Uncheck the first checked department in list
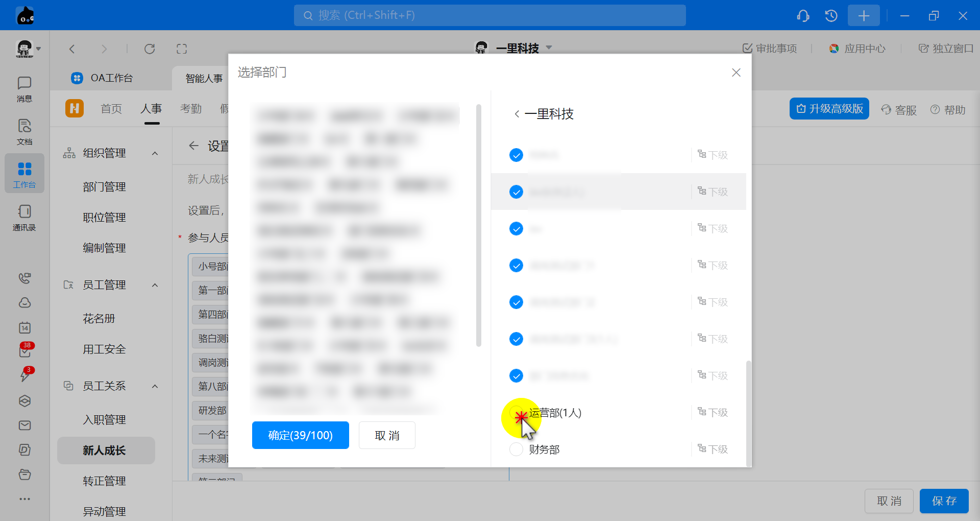The image size is (980, 521). 516,155
